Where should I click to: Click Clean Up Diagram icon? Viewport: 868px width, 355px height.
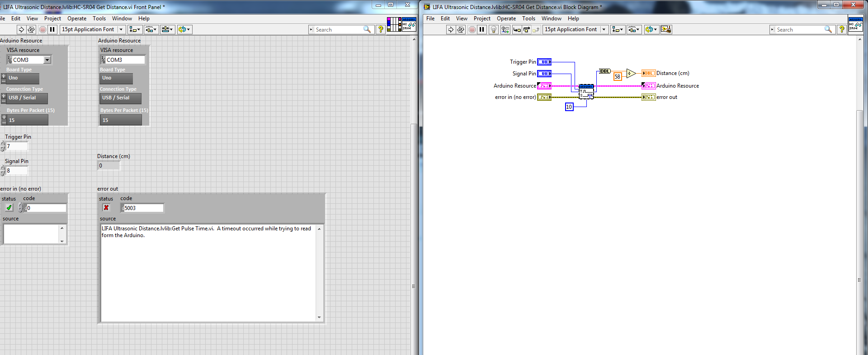[x=666, y=29]
